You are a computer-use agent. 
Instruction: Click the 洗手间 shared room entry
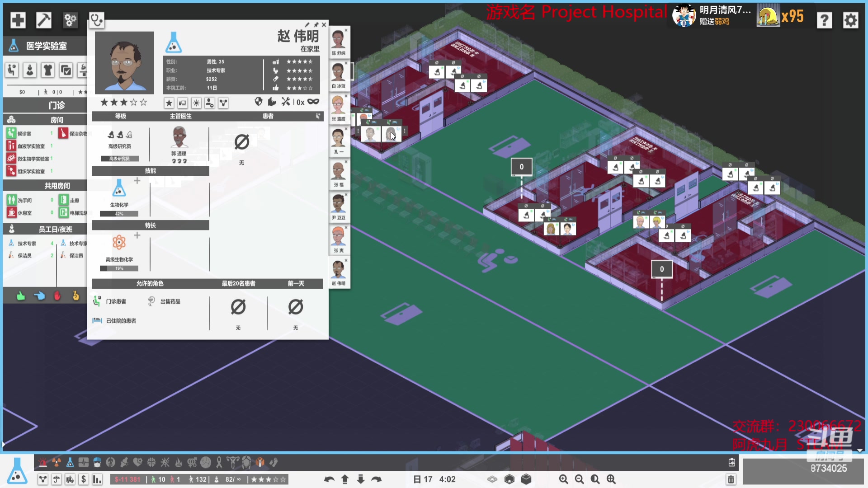(29, 200)
